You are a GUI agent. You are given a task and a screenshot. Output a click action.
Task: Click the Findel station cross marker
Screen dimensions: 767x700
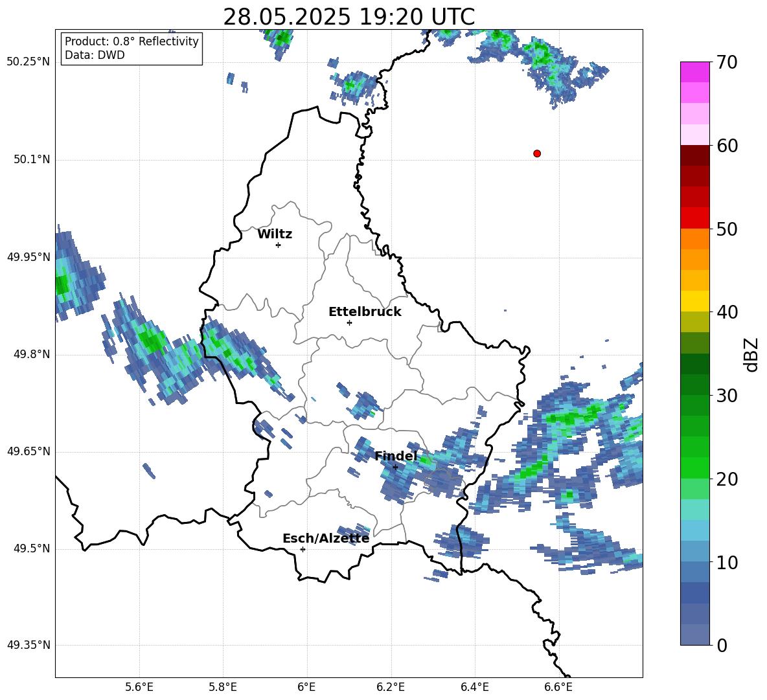point(395,468)
